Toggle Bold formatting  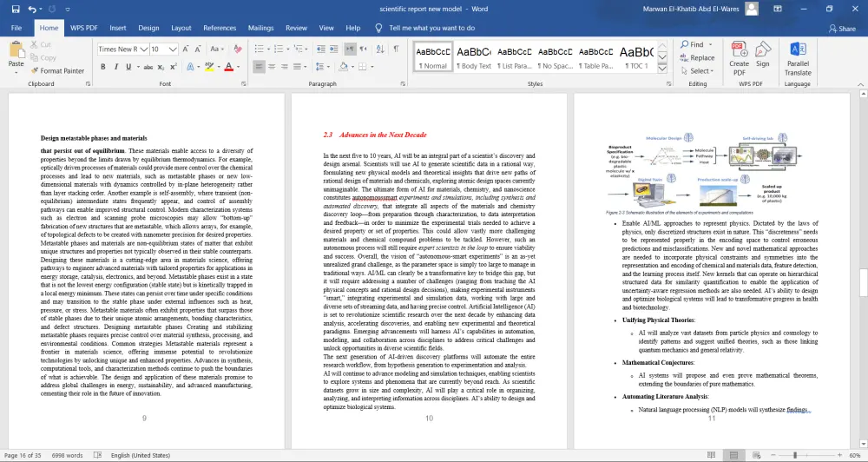click(x=103, y=67)
